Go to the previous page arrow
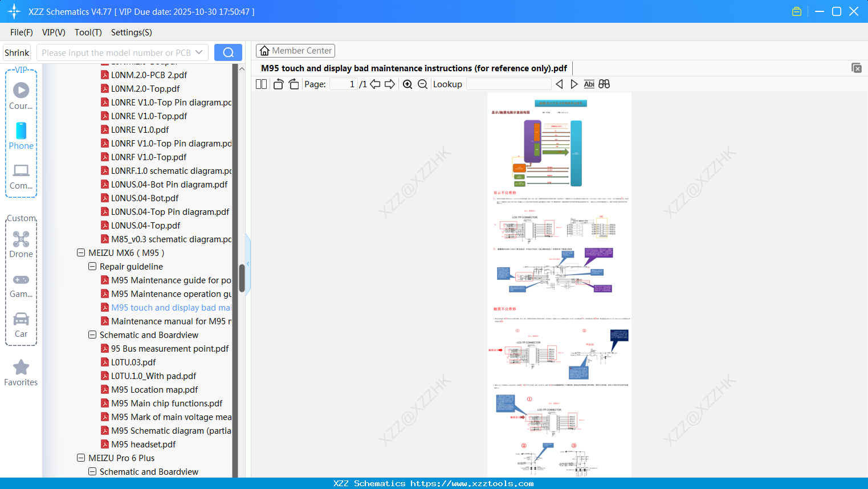 375,84
